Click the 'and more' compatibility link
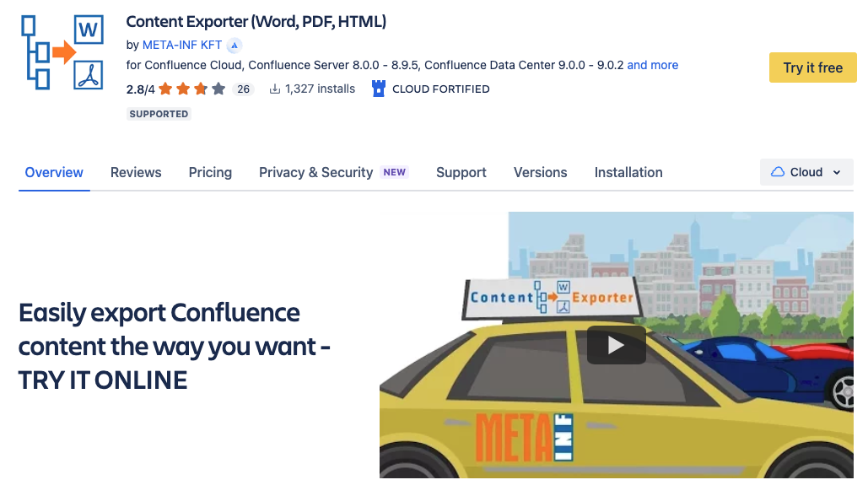868x496 pixels. (x=652, y=65)
